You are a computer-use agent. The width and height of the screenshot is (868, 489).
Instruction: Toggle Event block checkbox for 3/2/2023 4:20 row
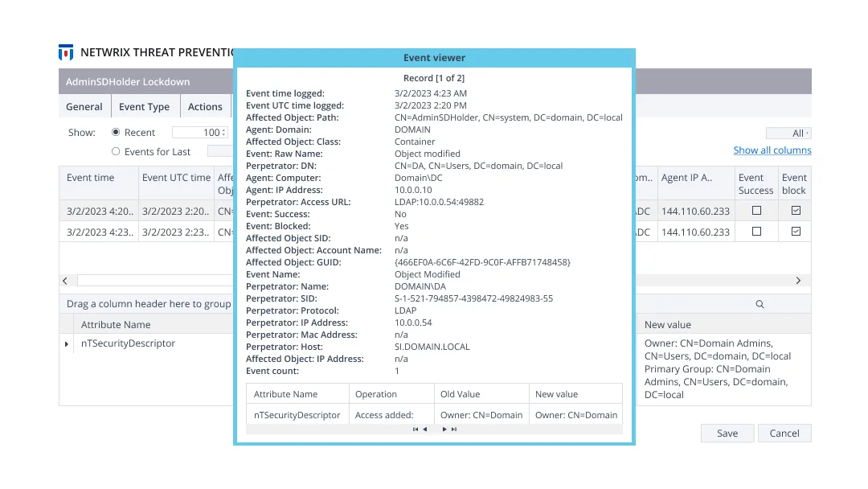(x=796, y=211)
